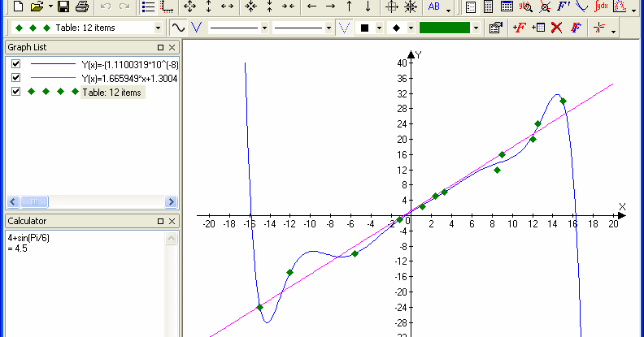Save the document with the floppy disk icon

(x=63, y=6)
